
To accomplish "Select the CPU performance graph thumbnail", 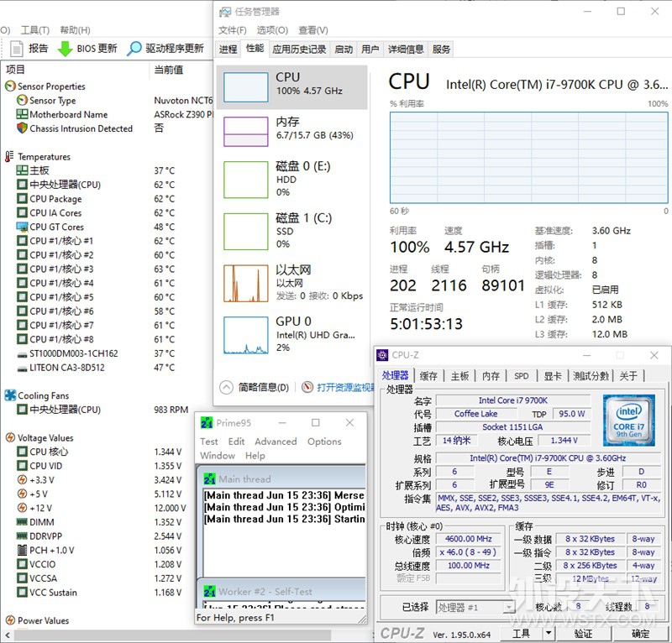I will tap(246, 87).
